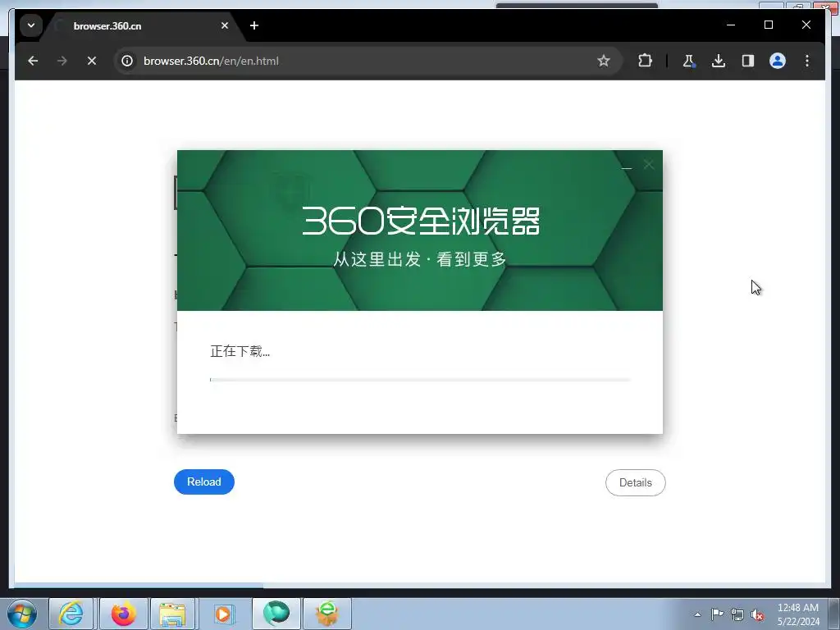The image size is (840, 630).
Task: Open a new tab
Action: coord(254,25)
